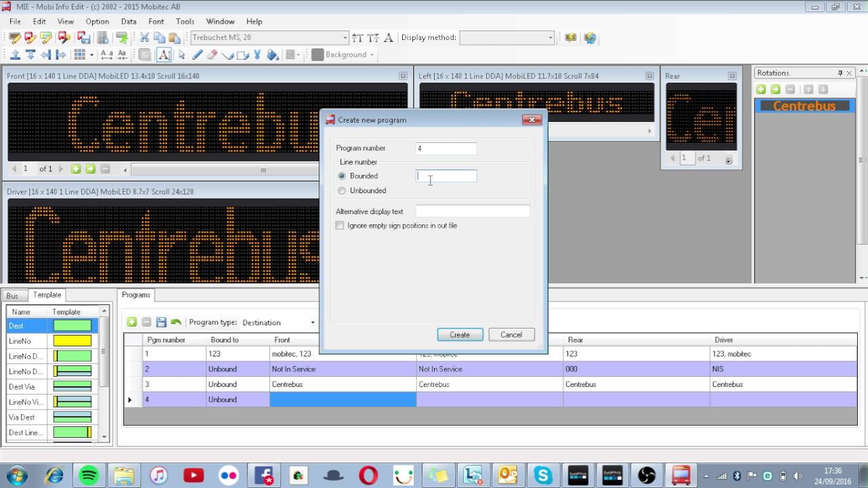Viewport: 868px width, 488px height.
Task: Open the Display method dropdown
Action: pyautogui.click(x=550, y=38)
